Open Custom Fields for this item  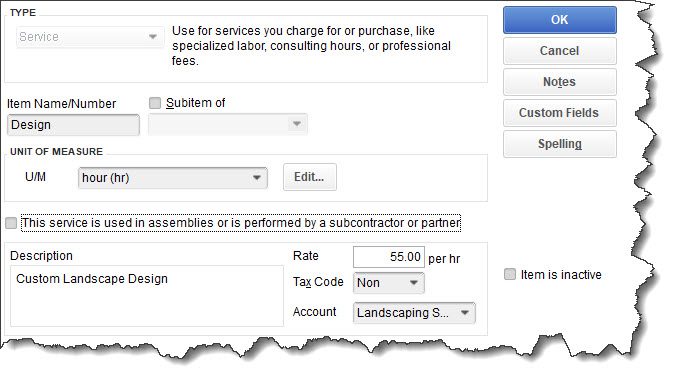pos(559,113)
